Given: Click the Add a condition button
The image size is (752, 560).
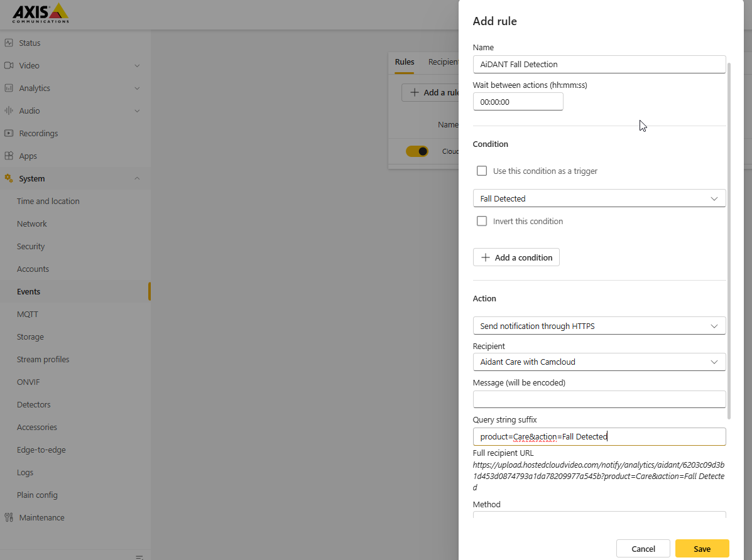Looking at the screenshot, I should 516,257.
